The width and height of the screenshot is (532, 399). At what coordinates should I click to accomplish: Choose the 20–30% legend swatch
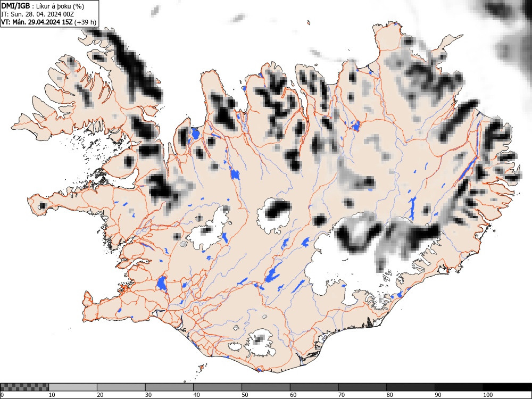click(x=121, y=387)
